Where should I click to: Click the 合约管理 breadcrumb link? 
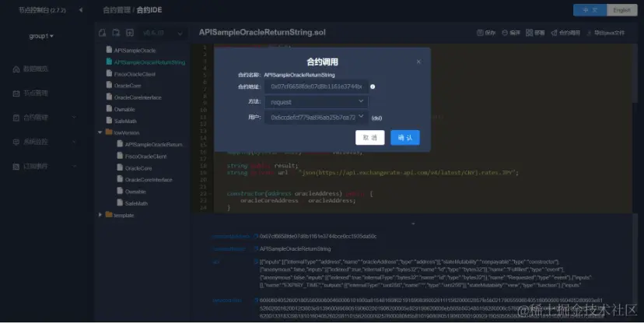(117, 10)
